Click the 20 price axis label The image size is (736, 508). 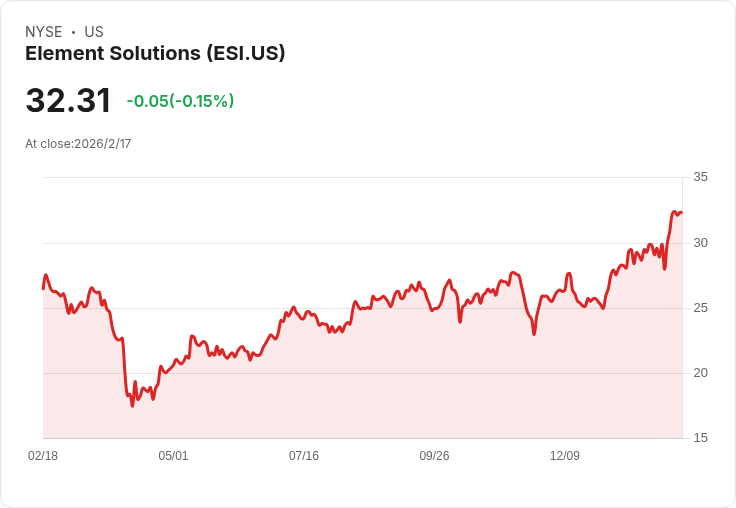[x=700, y=373]
